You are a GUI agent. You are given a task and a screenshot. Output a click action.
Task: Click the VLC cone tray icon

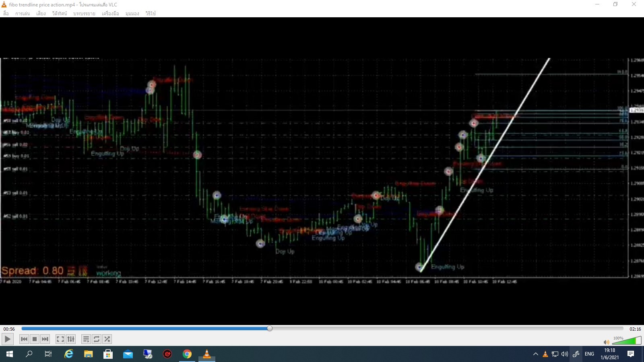[545, 354]
